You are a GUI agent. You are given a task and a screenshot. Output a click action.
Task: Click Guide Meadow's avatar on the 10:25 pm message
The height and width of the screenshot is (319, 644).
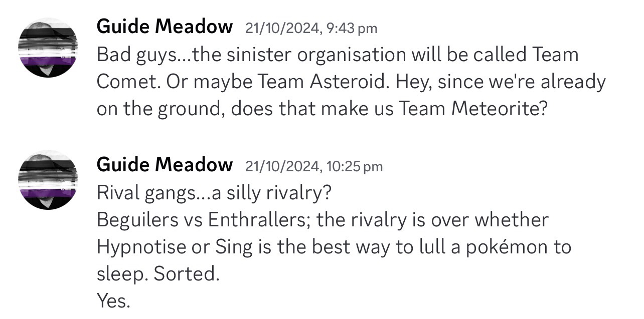pyautogui.click(x=48, y=180)
